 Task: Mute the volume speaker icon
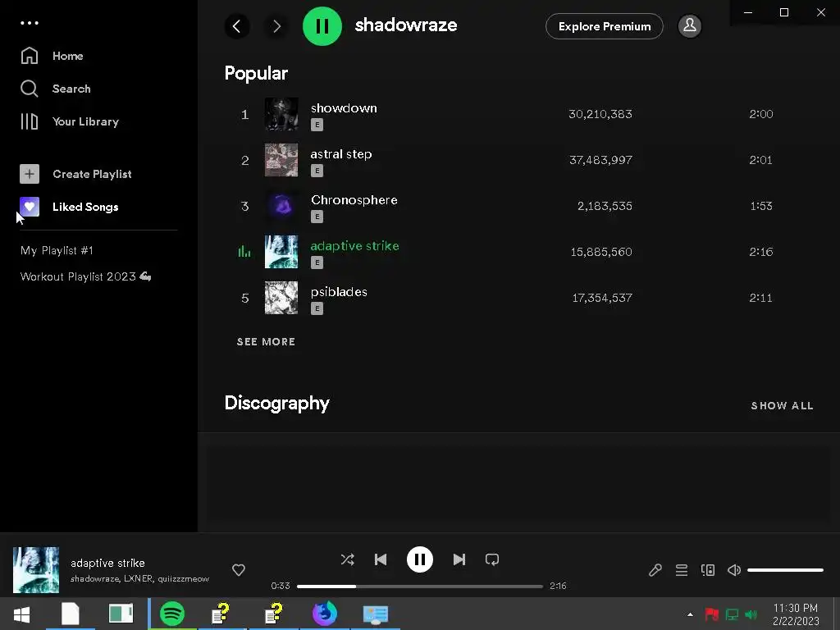[734, 570]
